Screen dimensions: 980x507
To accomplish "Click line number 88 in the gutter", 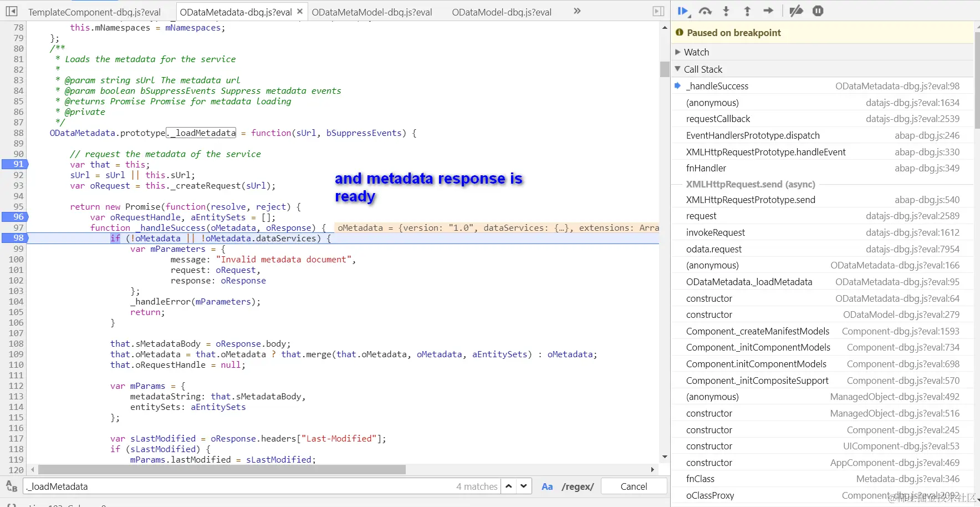I will pos(18,133).
